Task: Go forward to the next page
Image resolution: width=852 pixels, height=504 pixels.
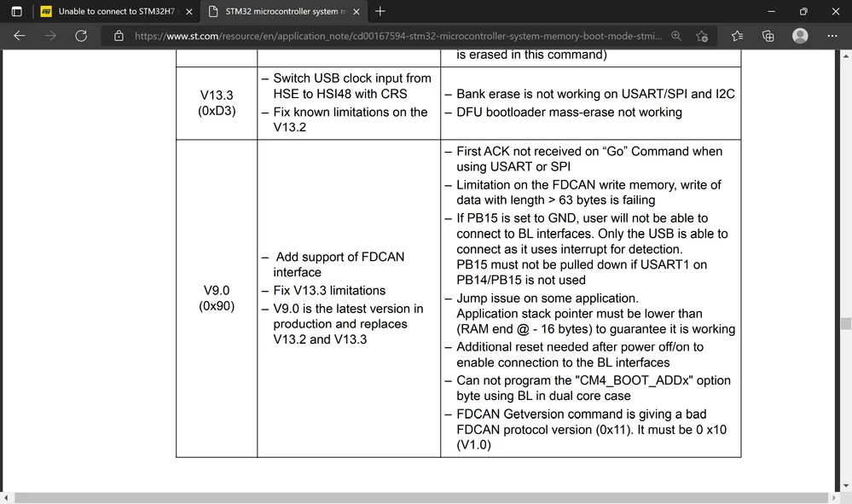Action: pyautogui.click(x=50, y=36)
